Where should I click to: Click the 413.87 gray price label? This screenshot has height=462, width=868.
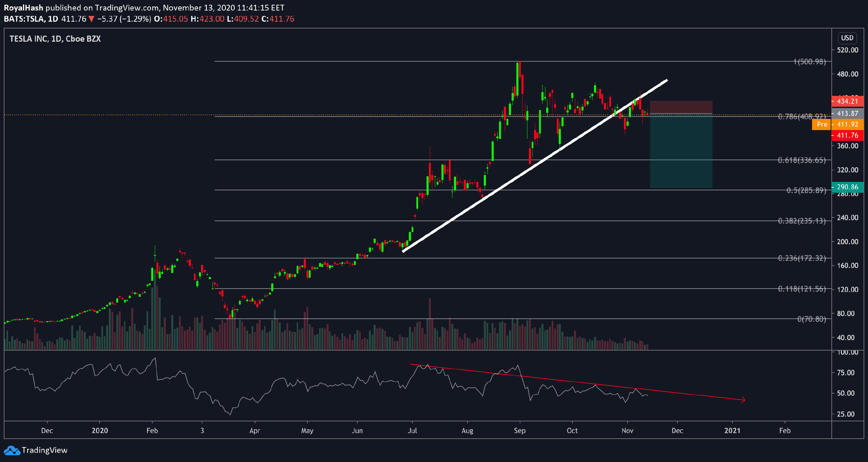click(847, 113)
